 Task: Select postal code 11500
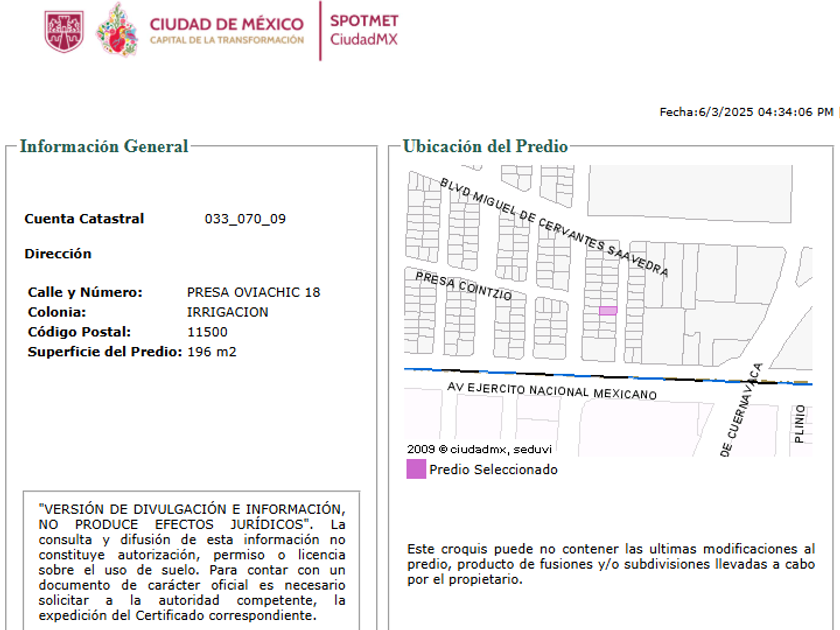(x=207, y=332)
